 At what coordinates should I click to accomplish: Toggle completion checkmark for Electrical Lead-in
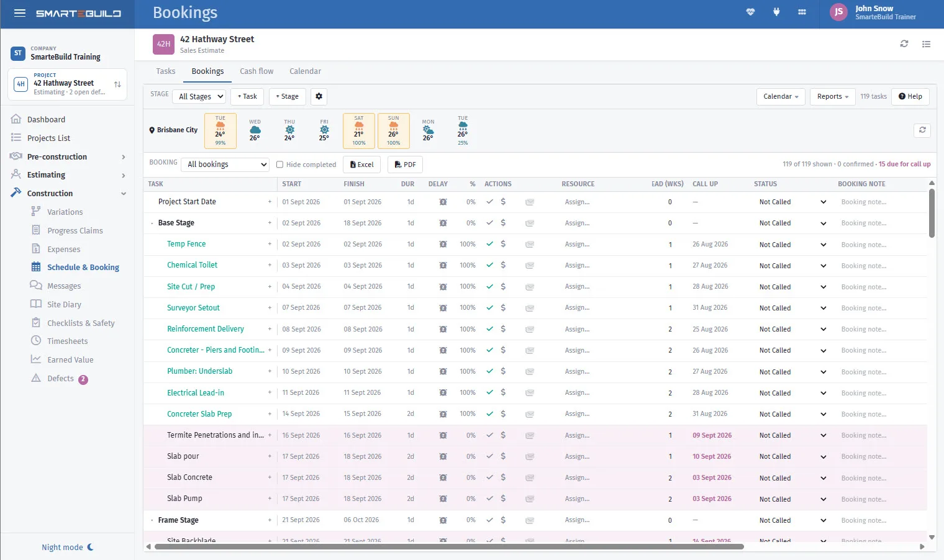[x=489, y=392]
